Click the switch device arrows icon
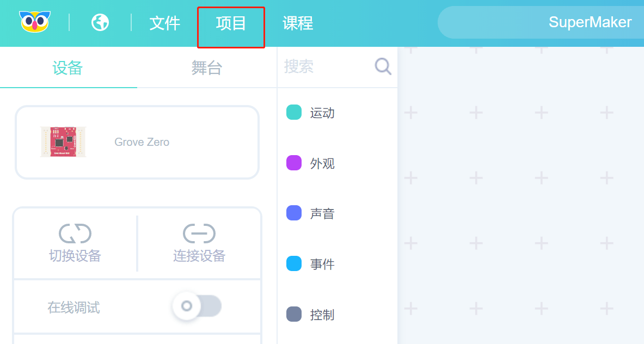 pyautogui.click(x=75, y=234)
